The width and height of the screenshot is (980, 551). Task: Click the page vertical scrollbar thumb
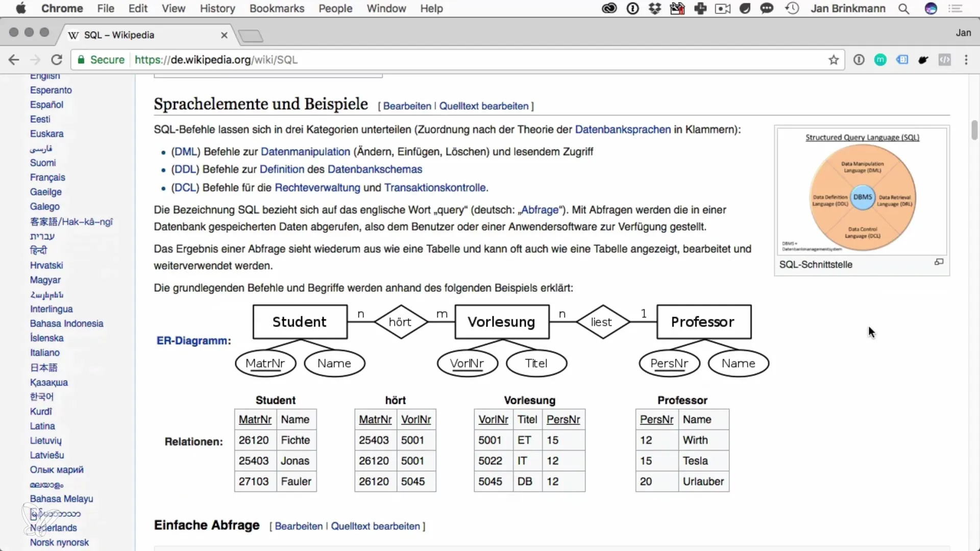pos(974,130)
